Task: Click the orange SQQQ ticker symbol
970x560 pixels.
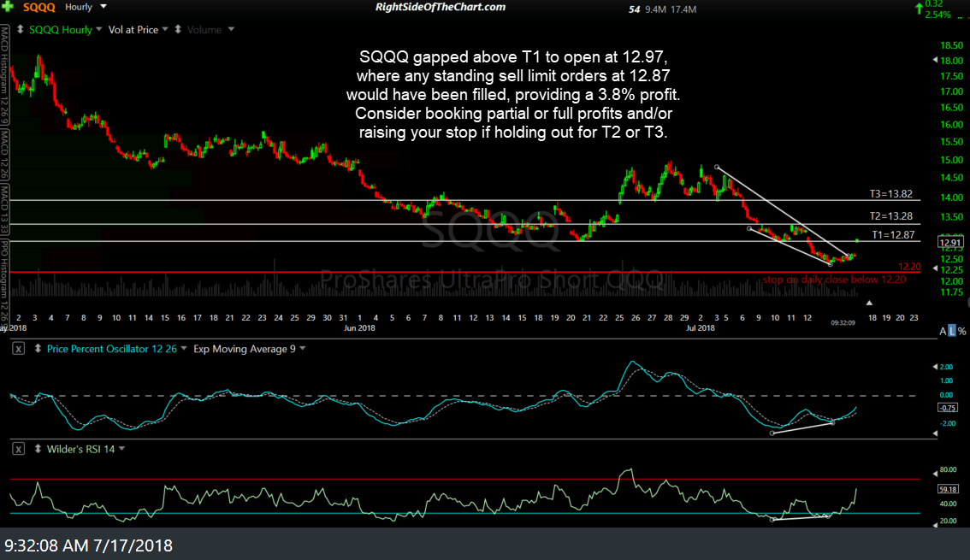Action: tap(39, 8)
